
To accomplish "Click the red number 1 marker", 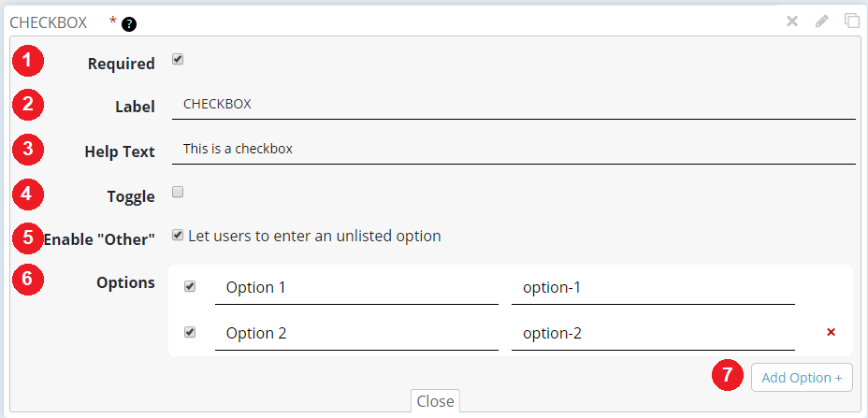I will coord(28,62).
